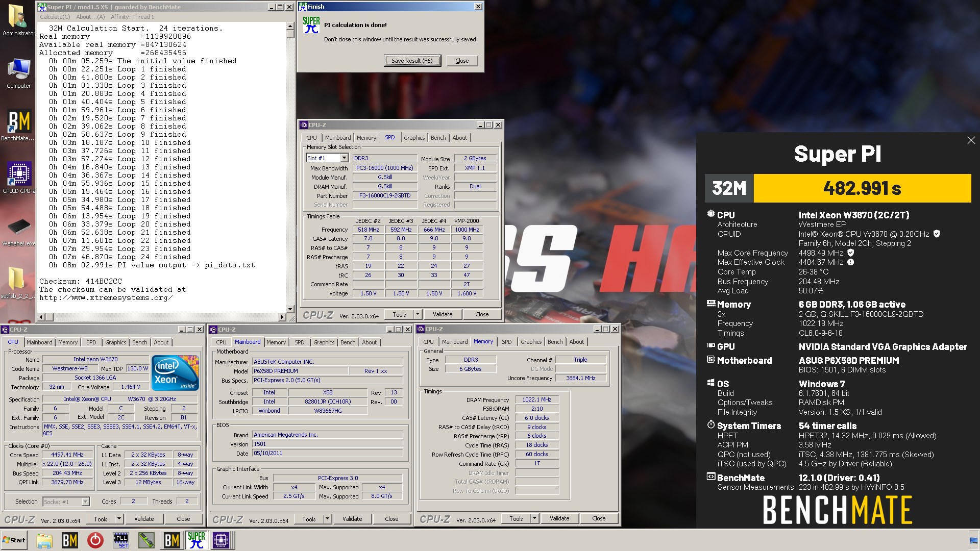Viewport: 980px width, 551px height.
Task: Switch to About tab in Memory CPU-Z window
Action: (577, 342)
